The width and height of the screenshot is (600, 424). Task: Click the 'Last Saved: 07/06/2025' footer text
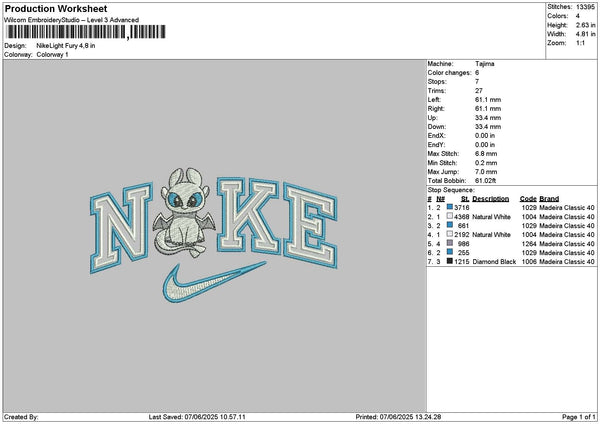coord(197,417)
